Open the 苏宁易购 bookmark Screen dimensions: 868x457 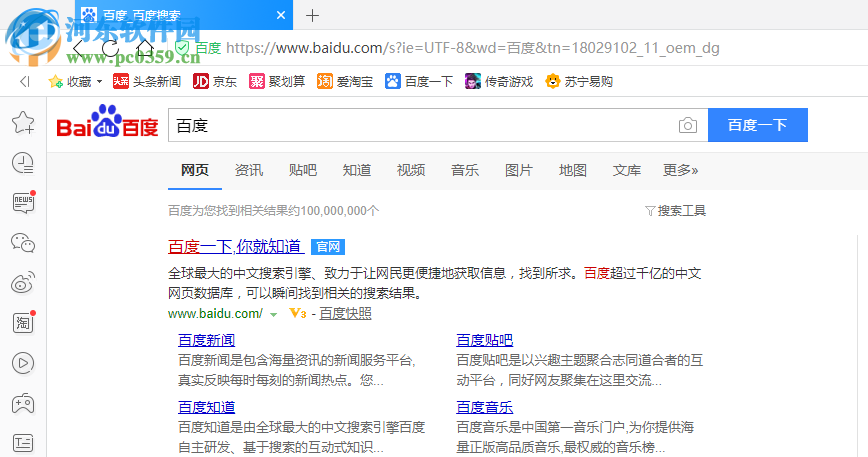[x=578, y=82]
